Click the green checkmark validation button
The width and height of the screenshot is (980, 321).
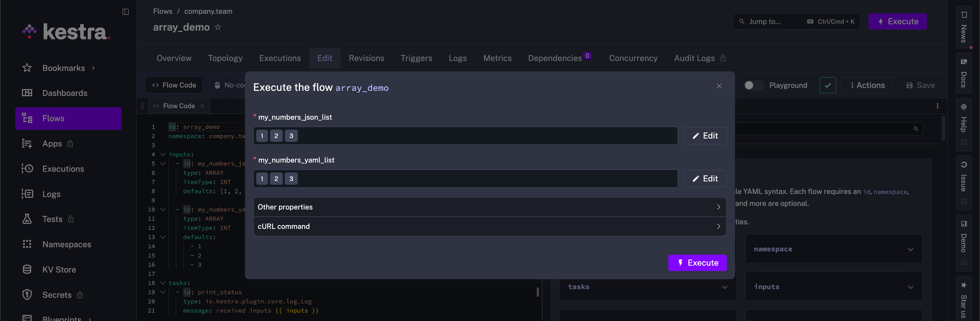coord(827,85)
